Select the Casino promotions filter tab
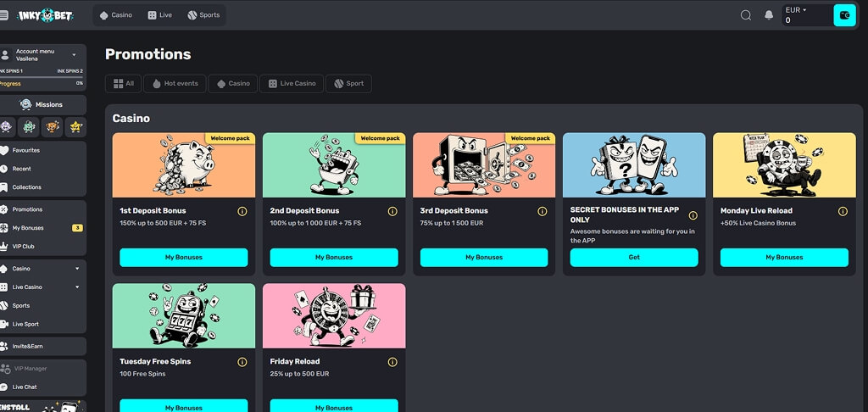Screen dimensions: 868x412 tap(232, 84)
